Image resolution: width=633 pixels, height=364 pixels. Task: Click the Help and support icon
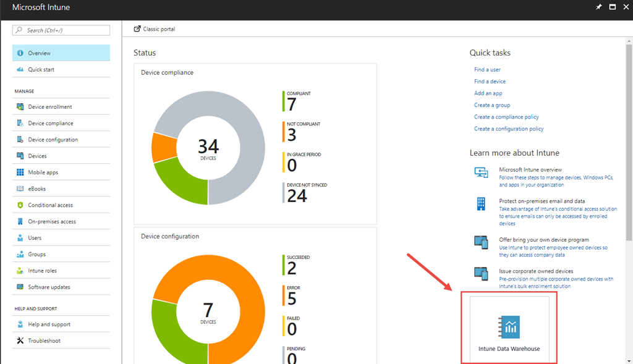(20, 324)
